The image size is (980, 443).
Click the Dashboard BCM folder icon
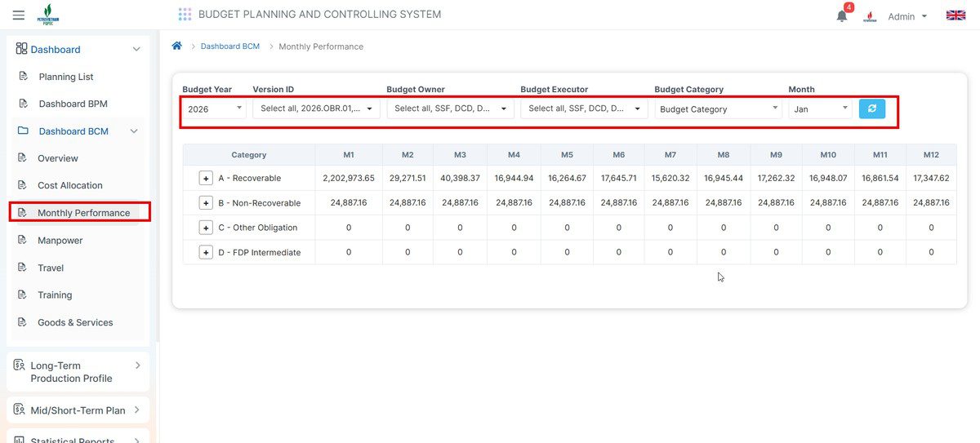tap(23, 131)
